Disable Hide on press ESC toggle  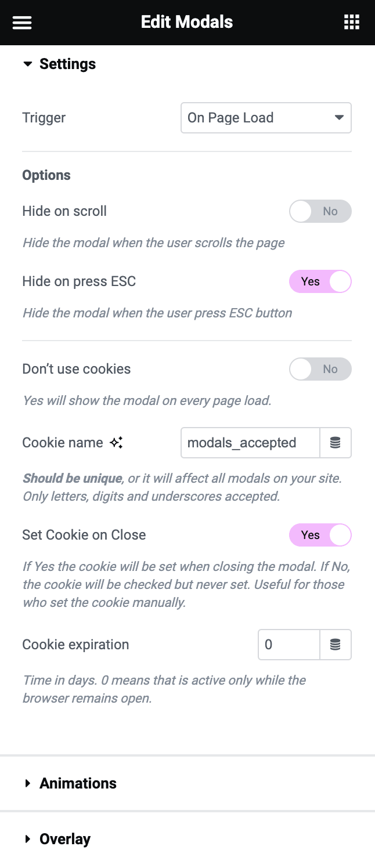click(x=320, y=281)
